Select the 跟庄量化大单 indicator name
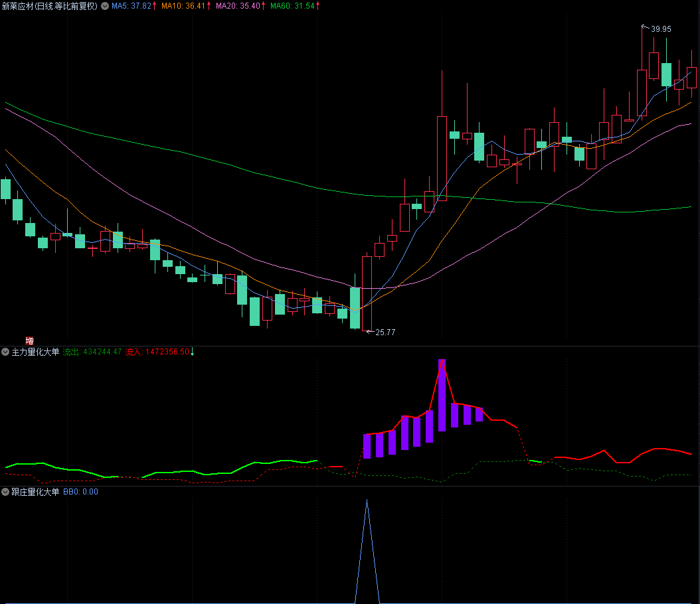 (35, 492)
